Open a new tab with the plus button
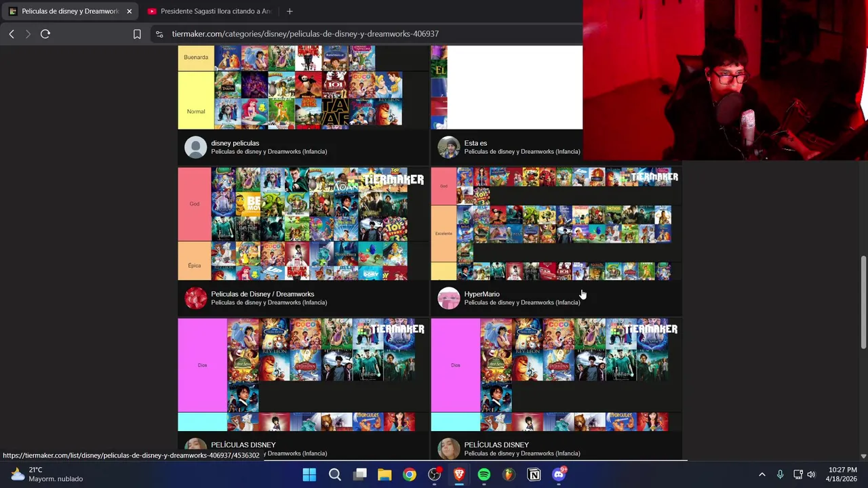 pyautogui.click(x=290, y=11)
